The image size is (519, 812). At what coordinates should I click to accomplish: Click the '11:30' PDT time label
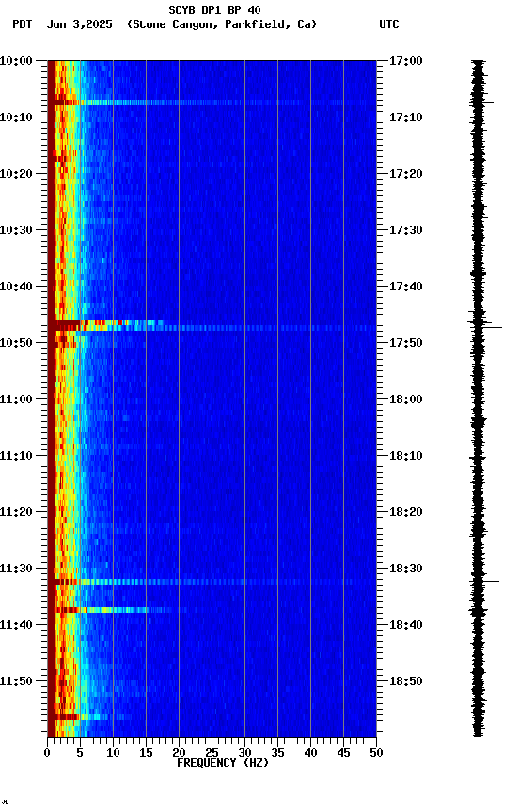(x=16, y=569)
